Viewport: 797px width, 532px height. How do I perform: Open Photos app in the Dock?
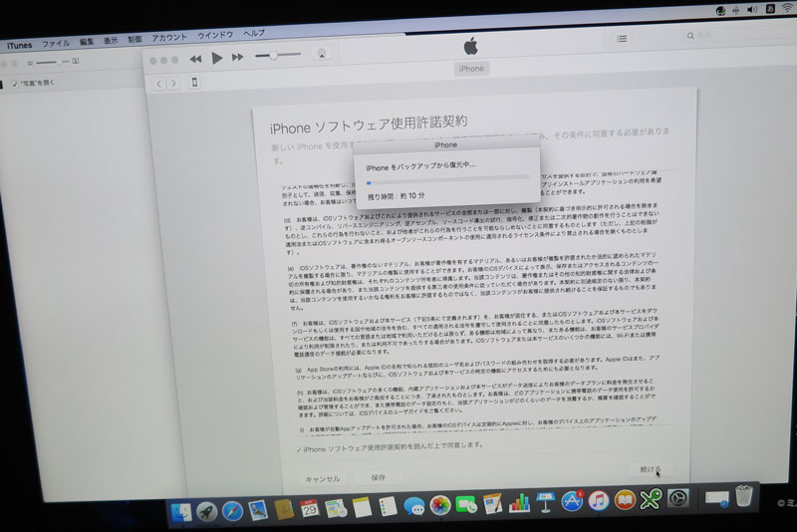tap(438, 508)
